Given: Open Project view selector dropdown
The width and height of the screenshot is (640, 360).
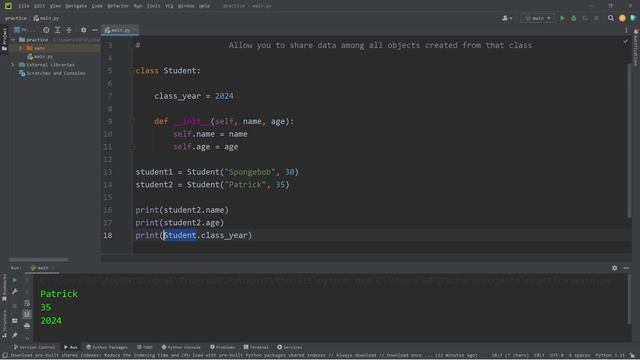Looking at the screenshot, I should click(x=24, y=30).
